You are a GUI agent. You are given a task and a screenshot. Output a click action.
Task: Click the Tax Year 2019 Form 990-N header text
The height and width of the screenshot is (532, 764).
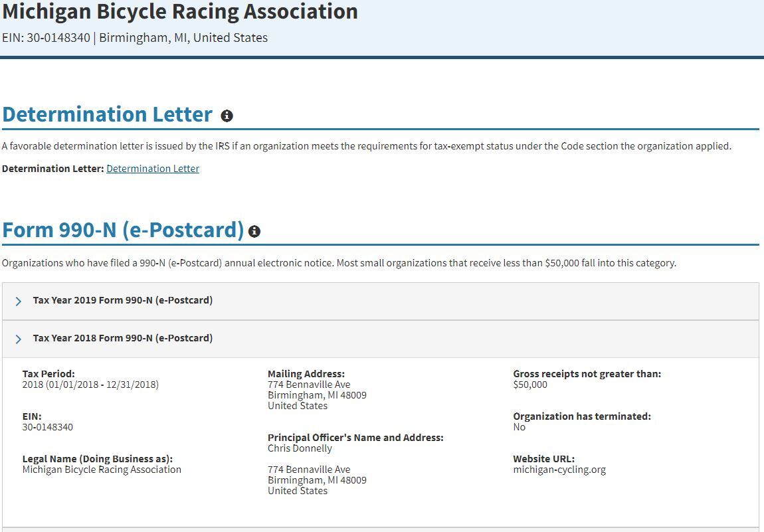click(x=123, y=300)
